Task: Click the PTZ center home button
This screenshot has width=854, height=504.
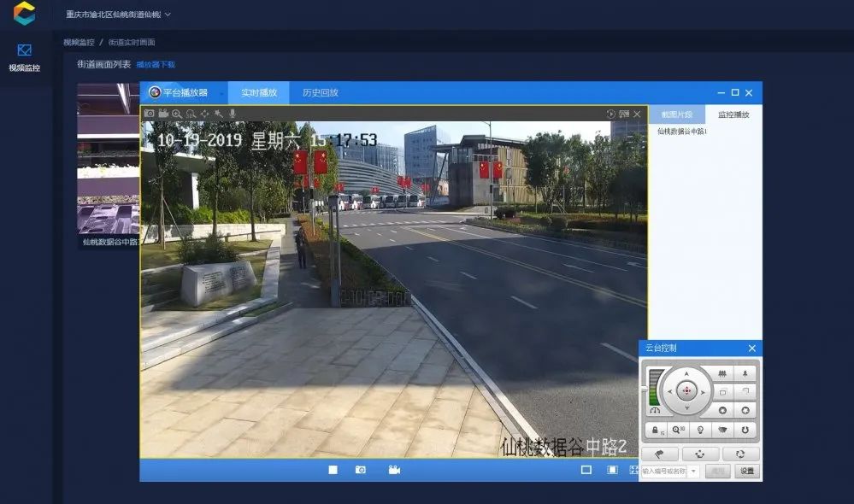Action: coord(686,391)
